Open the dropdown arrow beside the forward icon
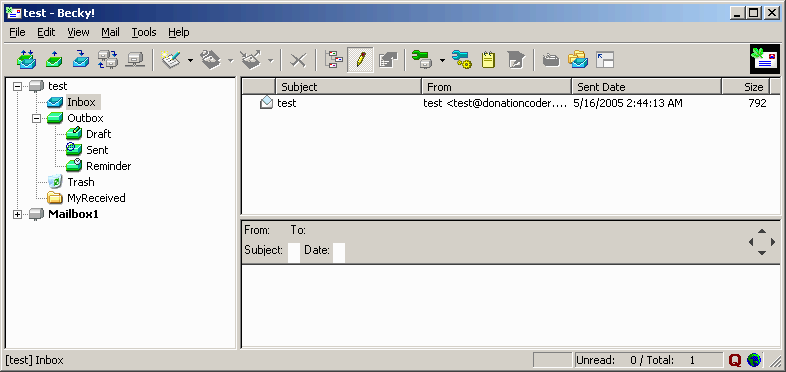This screenshot has height=372, width=786. click(x=270, y=60)
